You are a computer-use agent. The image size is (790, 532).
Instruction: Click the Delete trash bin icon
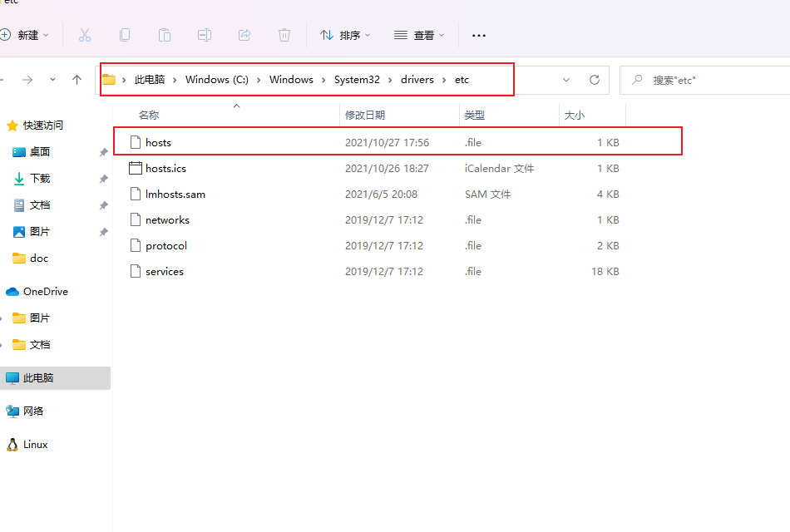tap(284, 35)
